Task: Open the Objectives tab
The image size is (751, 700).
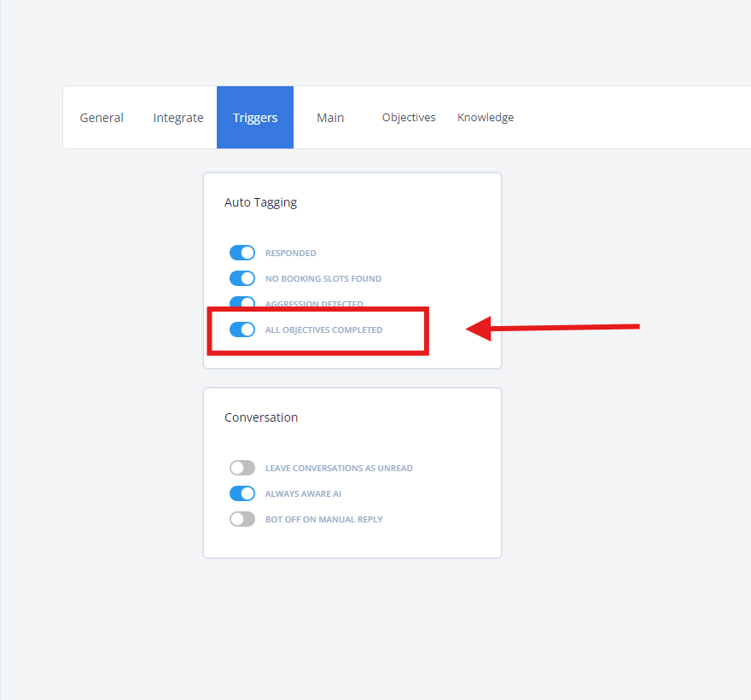Action: tap(409, 118)
